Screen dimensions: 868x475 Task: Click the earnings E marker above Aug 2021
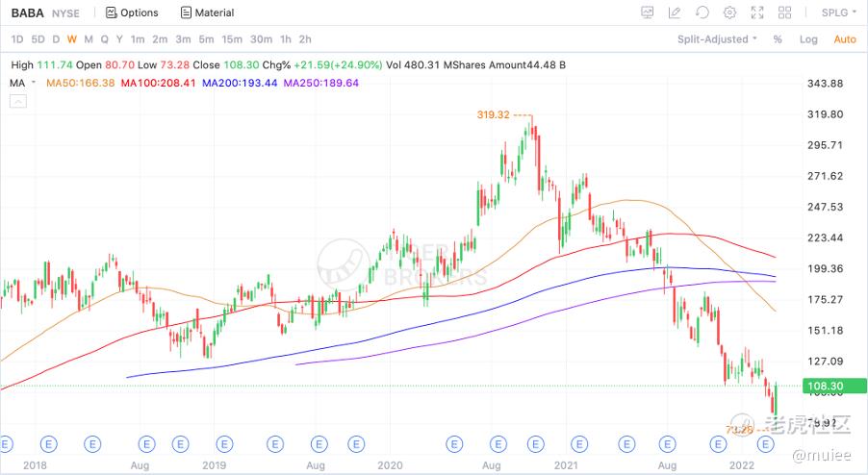tap(668, 443)
